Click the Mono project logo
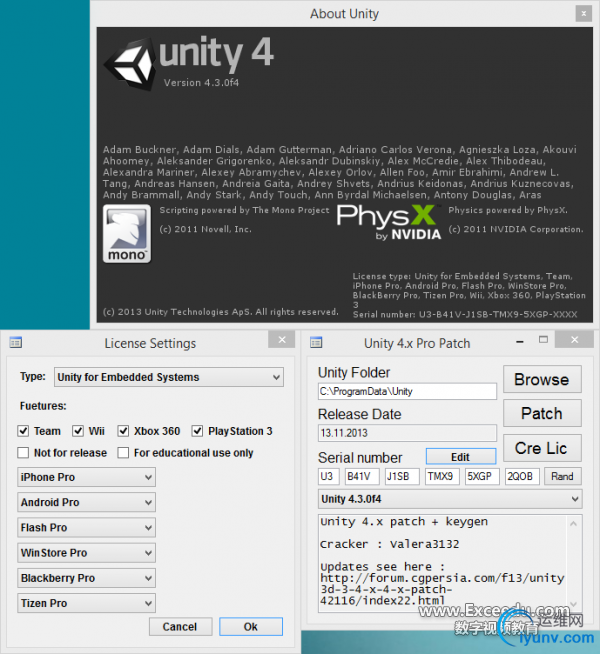This screenshot has width=600, height=654. click(127, 234)
